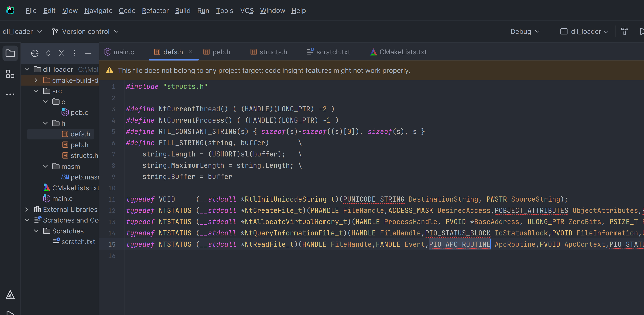644x315 pixels.
Task: Open the Refactor menu
Action: 155,10
